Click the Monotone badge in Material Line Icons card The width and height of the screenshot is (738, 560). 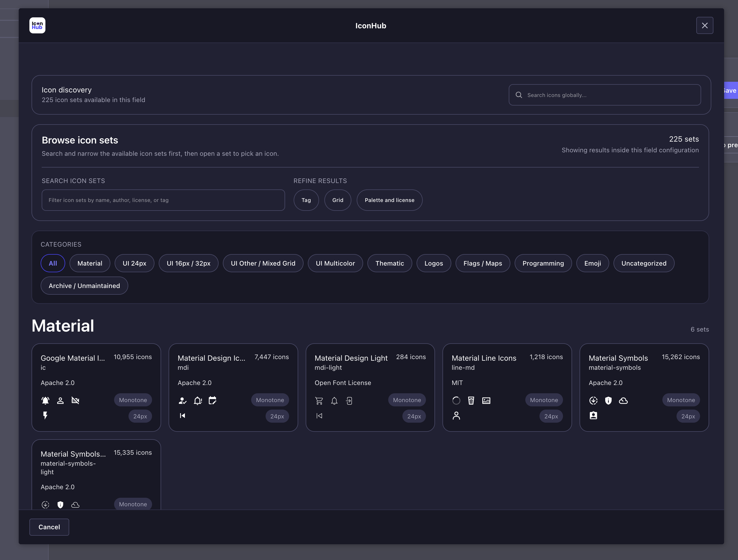[544, 400]
